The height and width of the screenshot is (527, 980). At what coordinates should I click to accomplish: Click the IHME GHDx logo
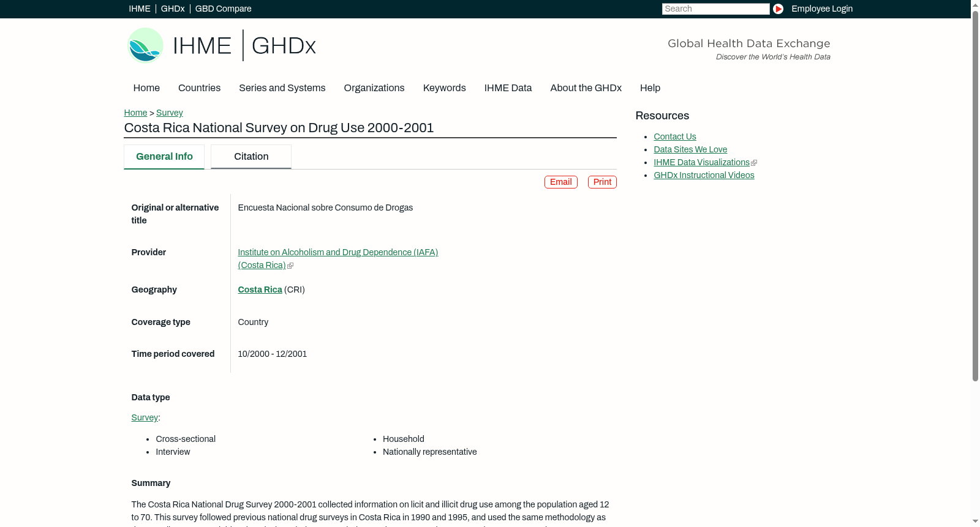221,45
